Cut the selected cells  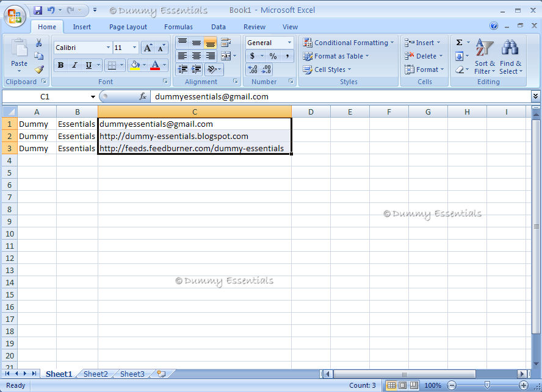[38, 43]
